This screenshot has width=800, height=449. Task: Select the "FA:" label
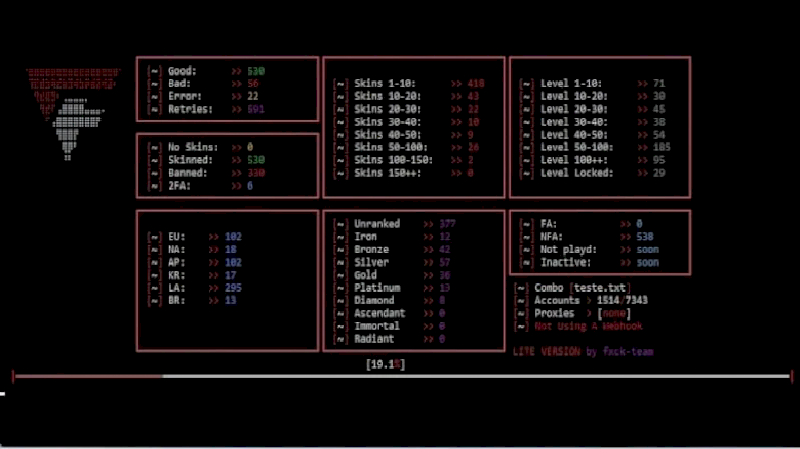coord(548,224)
